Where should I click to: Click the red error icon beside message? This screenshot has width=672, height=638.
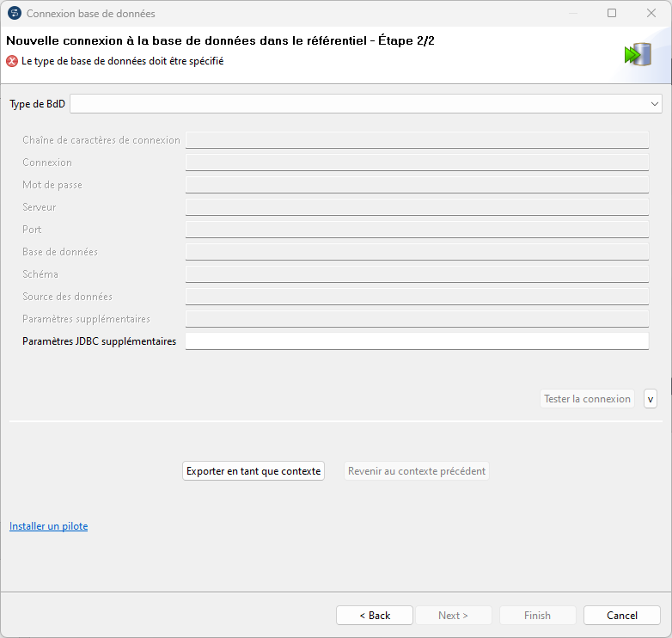[12, 61]
